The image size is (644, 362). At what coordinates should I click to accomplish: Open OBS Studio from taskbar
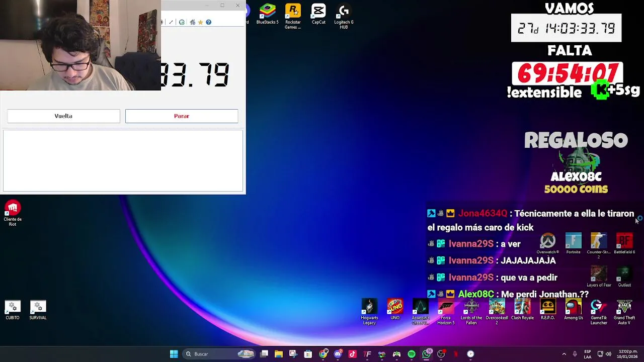pyautogui.click(x=441, y=354)
